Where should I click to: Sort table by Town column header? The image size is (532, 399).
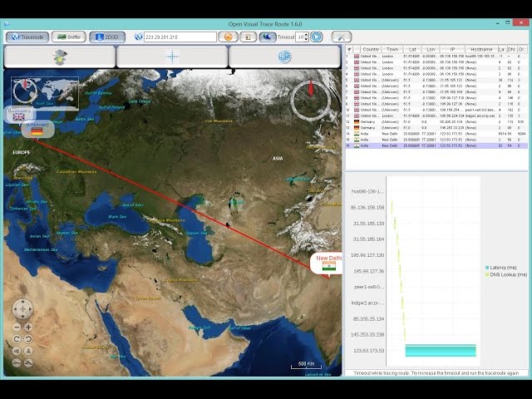392,50
